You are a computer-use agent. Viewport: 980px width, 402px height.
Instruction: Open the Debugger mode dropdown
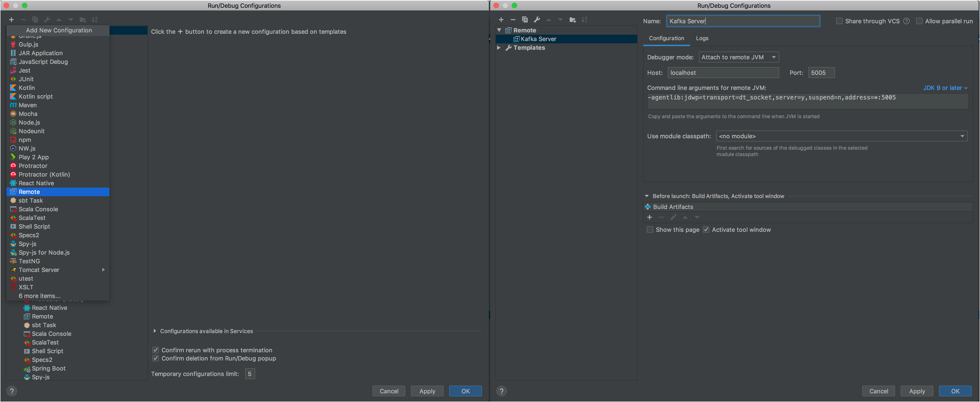[x=739, y=57]
